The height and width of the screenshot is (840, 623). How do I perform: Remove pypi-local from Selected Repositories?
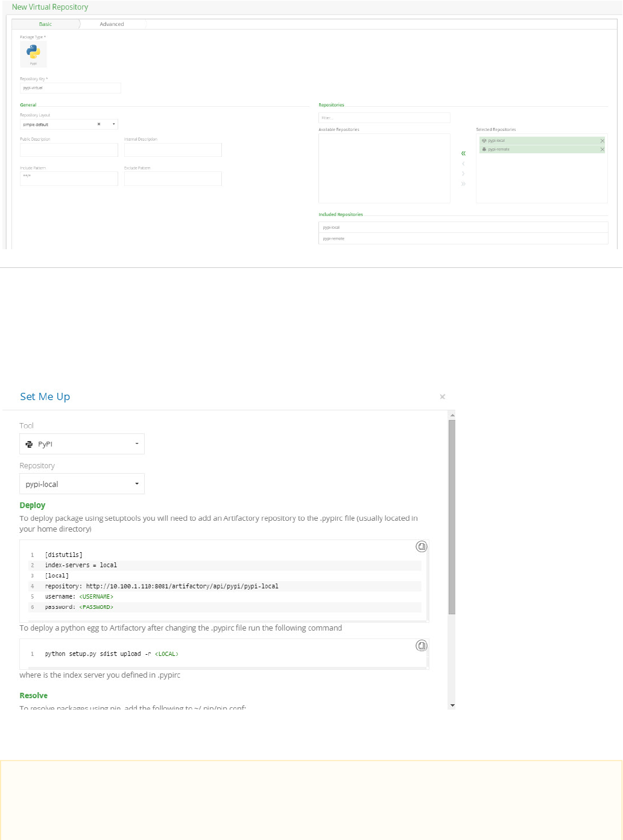tap(602, 141)
